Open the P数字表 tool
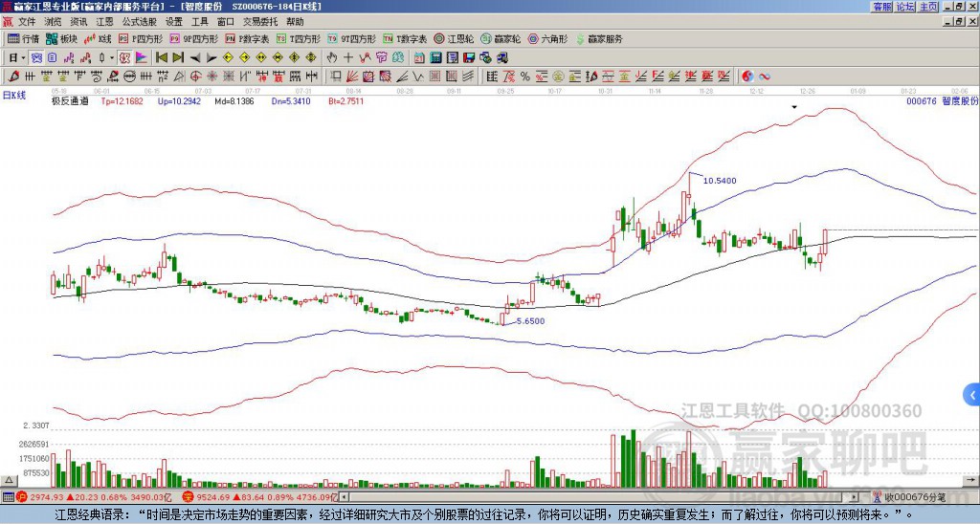This screenshot has width=980, height=524. 248,38
